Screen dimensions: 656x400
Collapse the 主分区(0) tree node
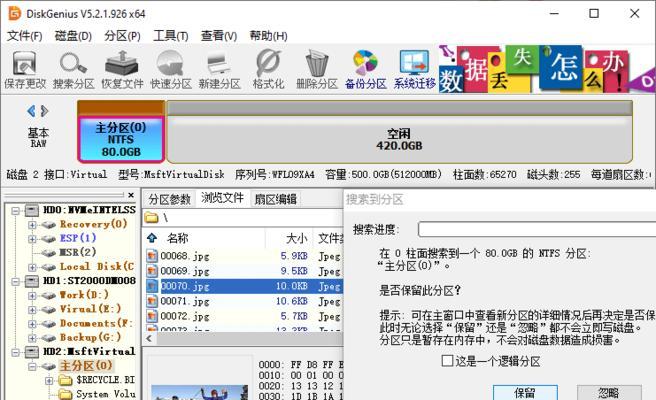pos(32,367)
